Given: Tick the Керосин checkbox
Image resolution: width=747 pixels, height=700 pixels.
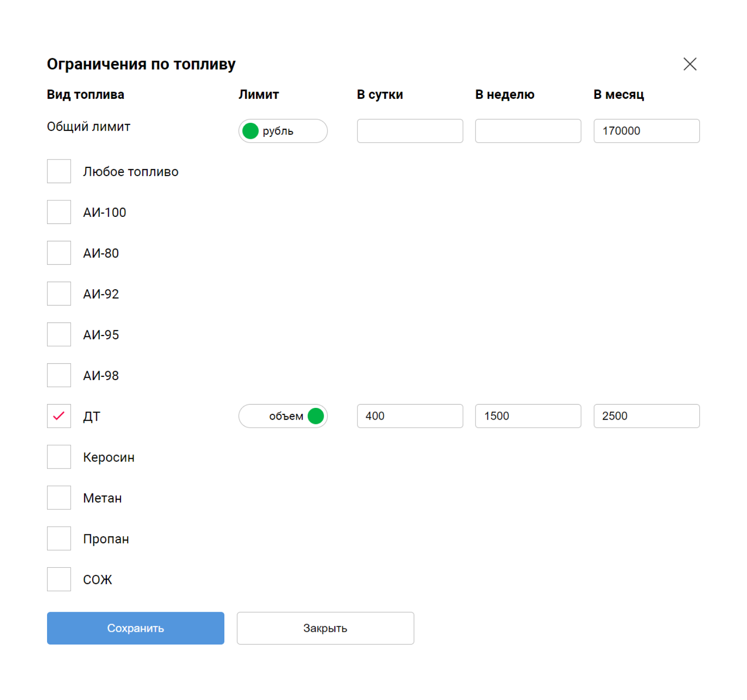Looking at the screenshot, I should pyautogui.click(x=59, y=457).
